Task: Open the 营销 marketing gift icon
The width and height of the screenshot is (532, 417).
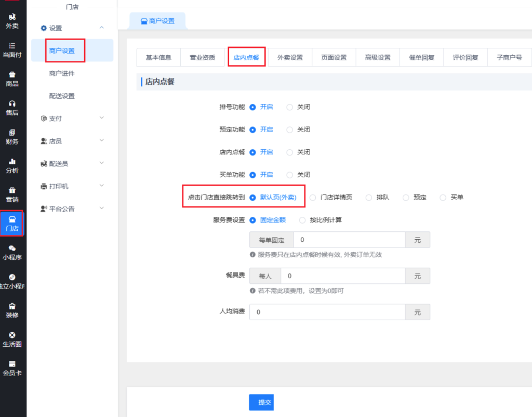Action: (12, 194)
